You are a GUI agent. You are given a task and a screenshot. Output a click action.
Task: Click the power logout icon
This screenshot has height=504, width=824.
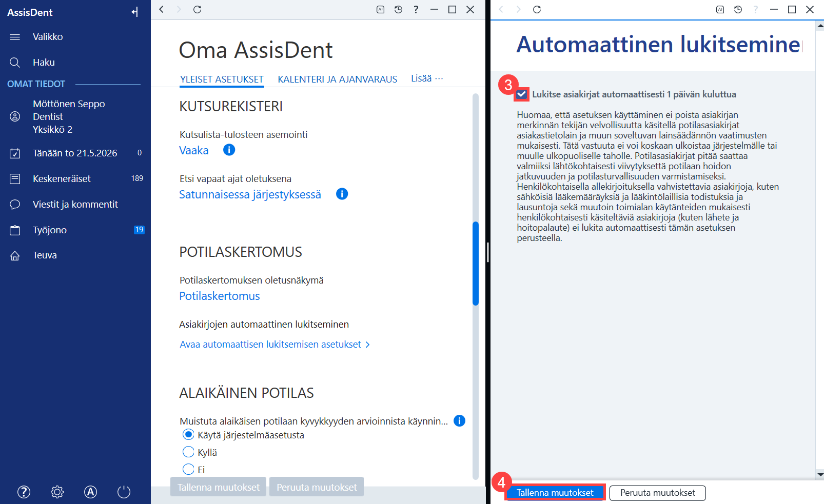pyautogui.click(x=124, y=492)
